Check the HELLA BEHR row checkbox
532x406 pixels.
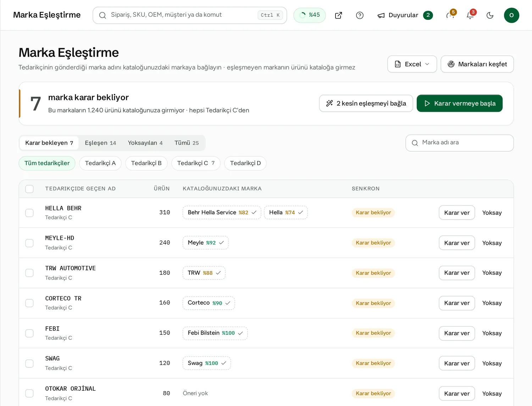[x=29, y=213]
